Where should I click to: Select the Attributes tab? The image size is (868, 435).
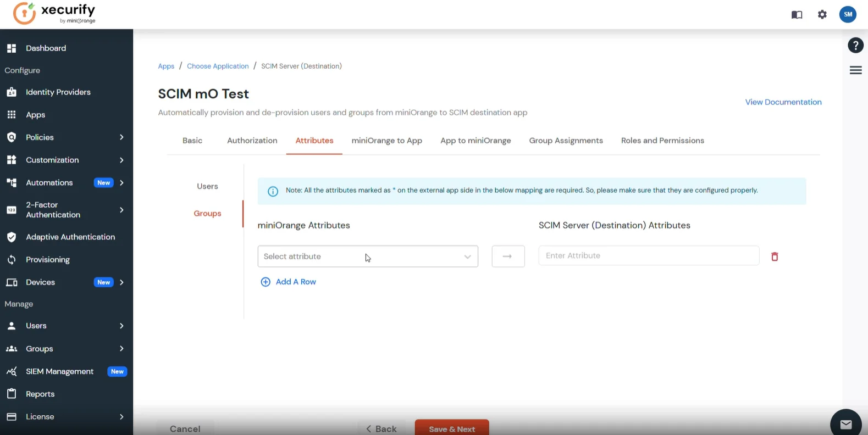314,141
